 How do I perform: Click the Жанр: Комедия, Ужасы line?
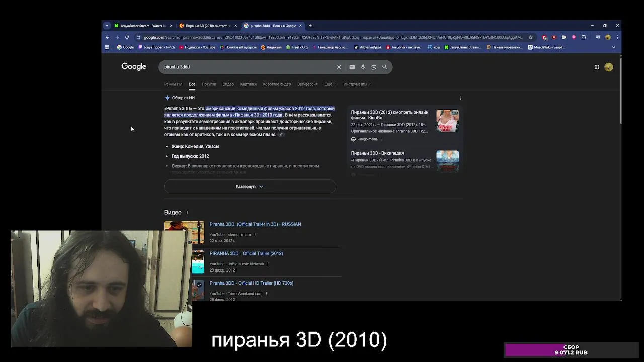pos(195,146)
